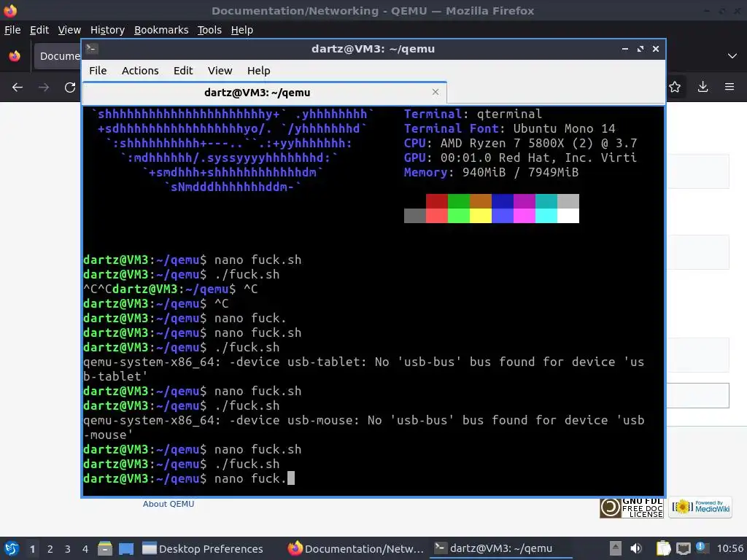Bookmark this page with the star icon
747x560 pixels.
(x=675, y=87)
